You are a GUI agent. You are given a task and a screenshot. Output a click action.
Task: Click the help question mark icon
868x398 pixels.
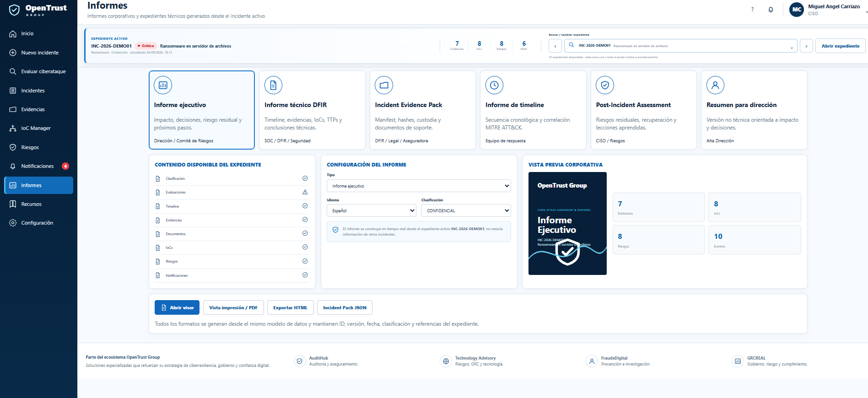click(x=752, y=10)
